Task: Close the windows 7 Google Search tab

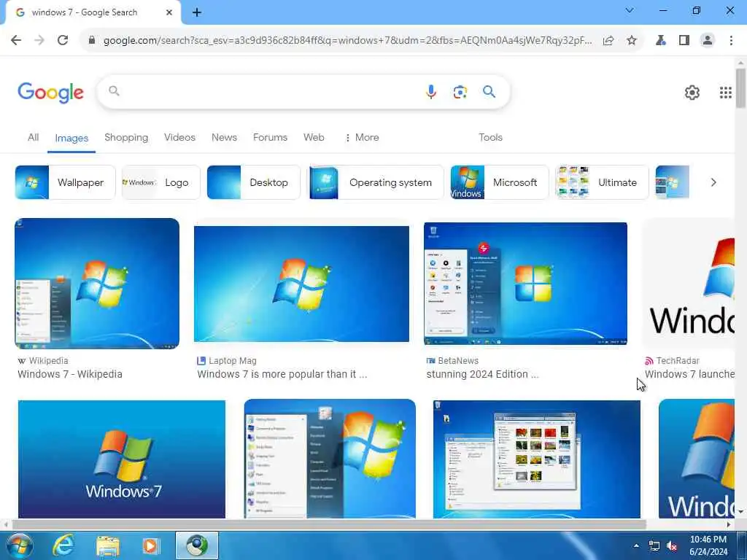Action: pyautogui.click(x=169, y=12)
